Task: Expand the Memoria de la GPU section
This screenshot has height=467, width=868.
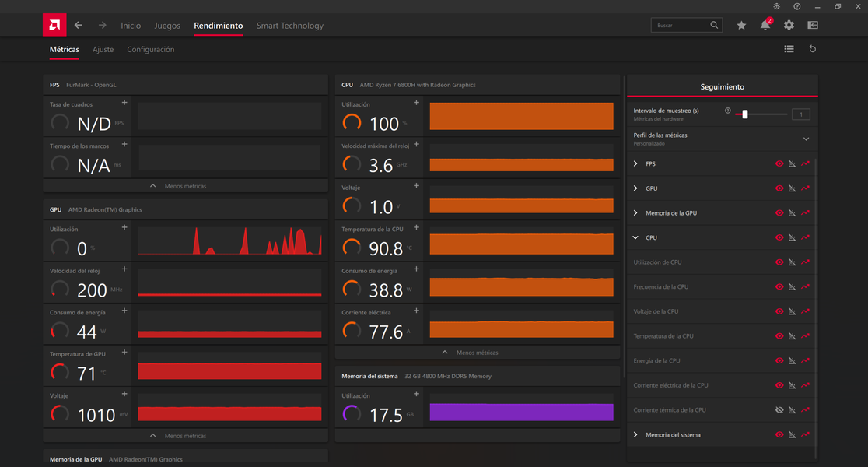Action: coord(635,213)
